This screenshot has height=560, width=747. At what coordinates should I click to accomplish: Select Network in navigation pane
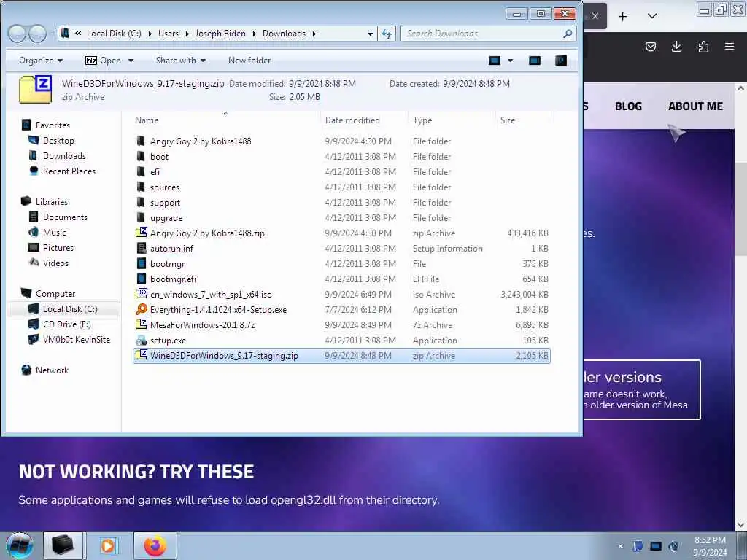[52, 370]
